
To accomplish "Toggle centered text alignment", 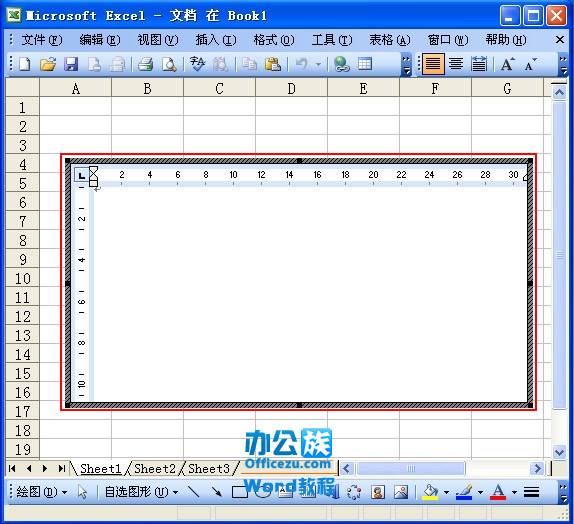I will pos(456,64).
